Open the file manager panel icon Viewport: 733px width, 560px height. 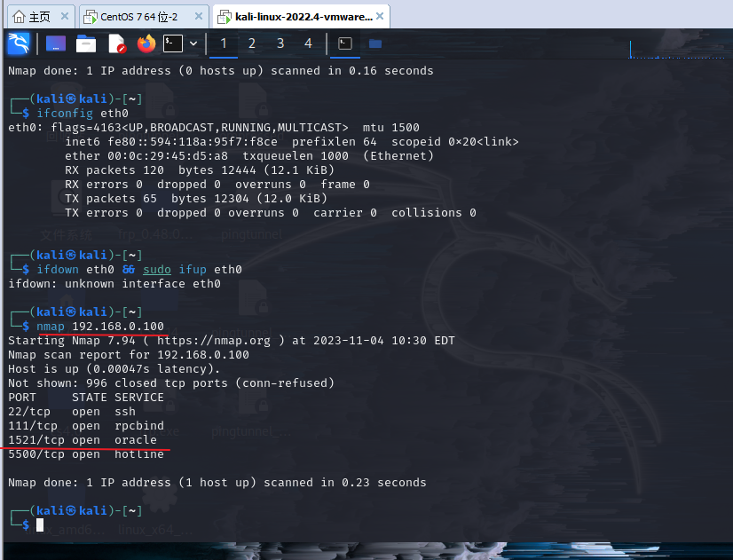pyautogui.click(x=87, y=43)
